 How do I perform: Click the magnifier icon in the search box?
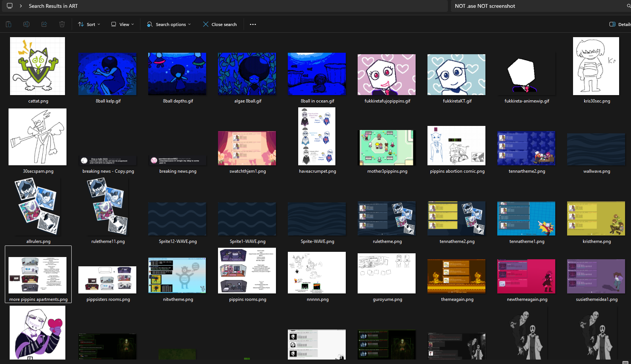pyautogui.click(x=628, y=6)
